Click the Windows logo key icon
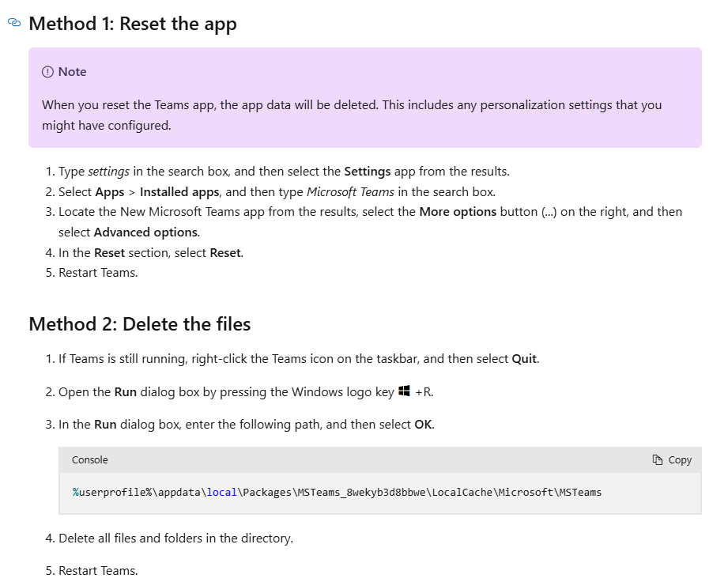Image resolution: width=728 pixels, height=582 pixels. click(405, 391)
